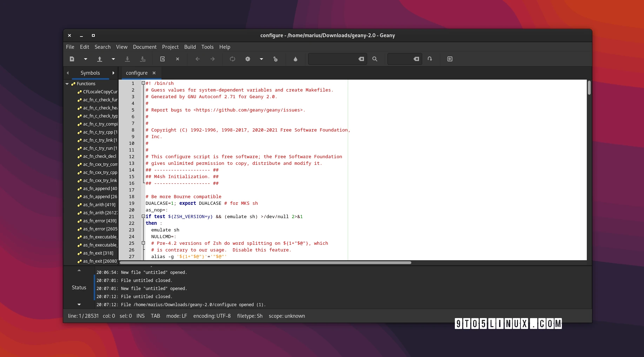644x357 pixels.
Task: Navigate forward in location history
Action: 212,59
